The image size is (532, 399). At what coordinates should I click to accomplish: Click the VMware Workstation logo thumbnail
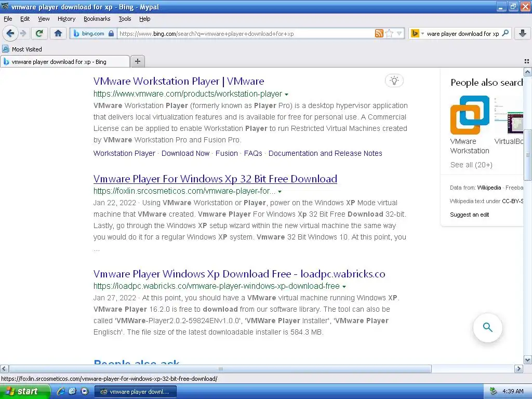(x=470, y=115)
